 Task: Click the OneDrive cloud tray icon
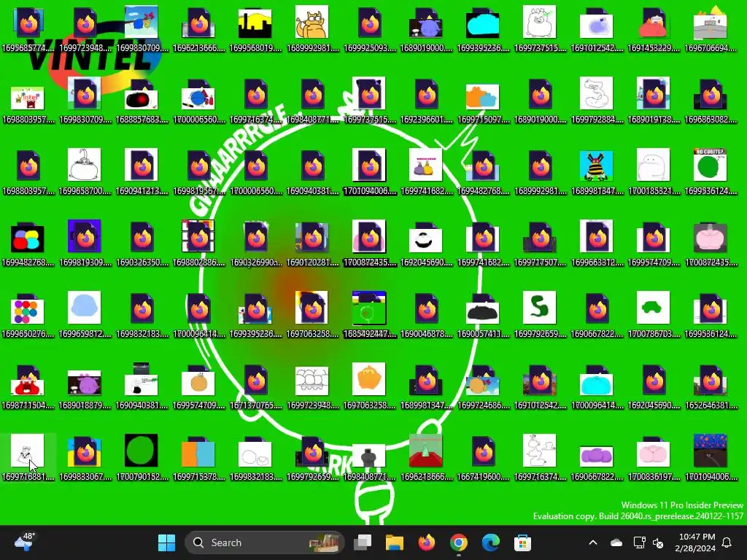tap(616, 542)
